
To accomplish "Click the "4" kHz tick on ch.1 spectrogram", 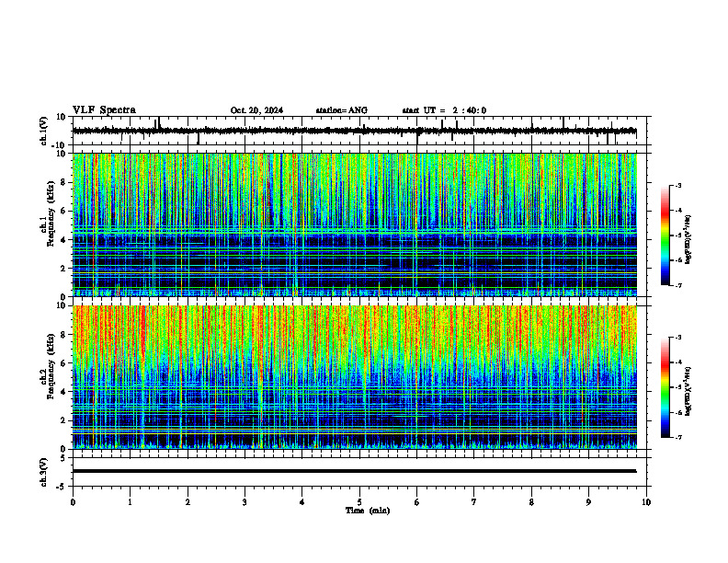I will pos(63,240).
